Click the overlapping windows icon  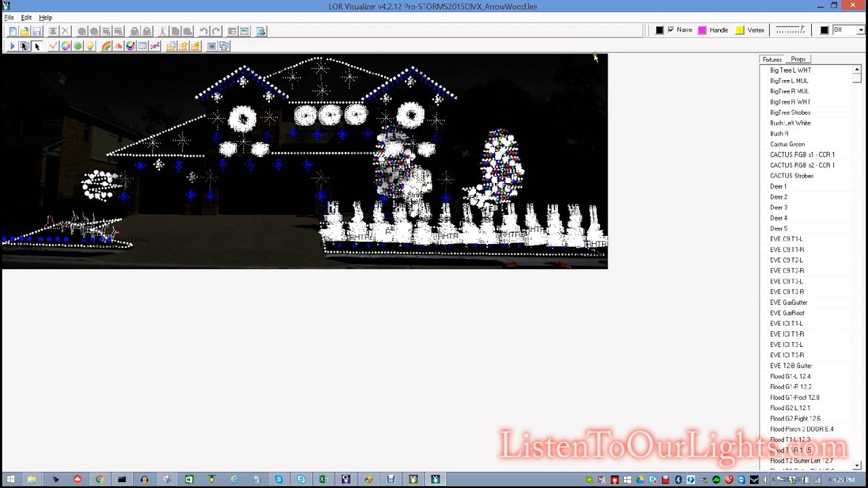coord(224,46)
